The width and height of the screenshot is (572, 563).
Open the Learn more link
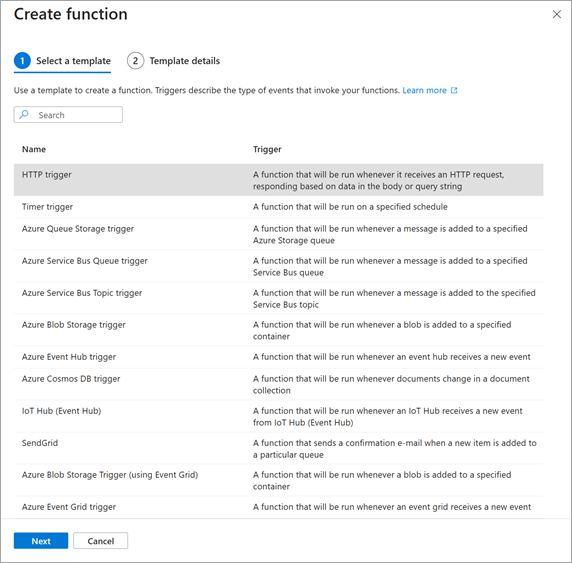click(x=424, y=90)
